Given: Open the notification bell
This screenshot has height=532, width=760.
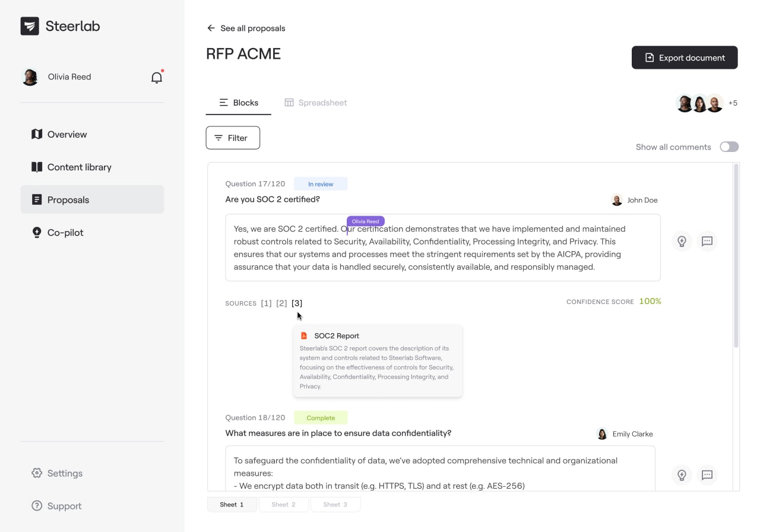Looking at the screenshot, I should click(x=156, y=77).
